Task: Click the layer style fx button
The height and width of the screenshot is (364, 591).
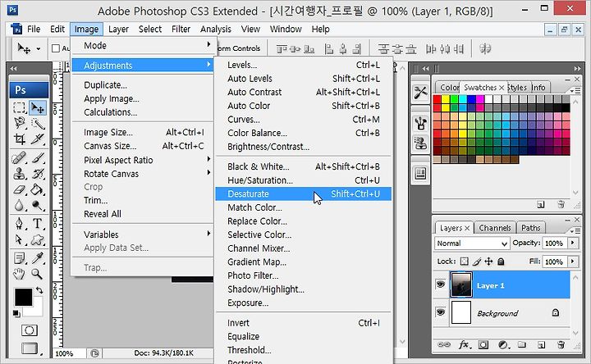Action: [x=464, y=344]
